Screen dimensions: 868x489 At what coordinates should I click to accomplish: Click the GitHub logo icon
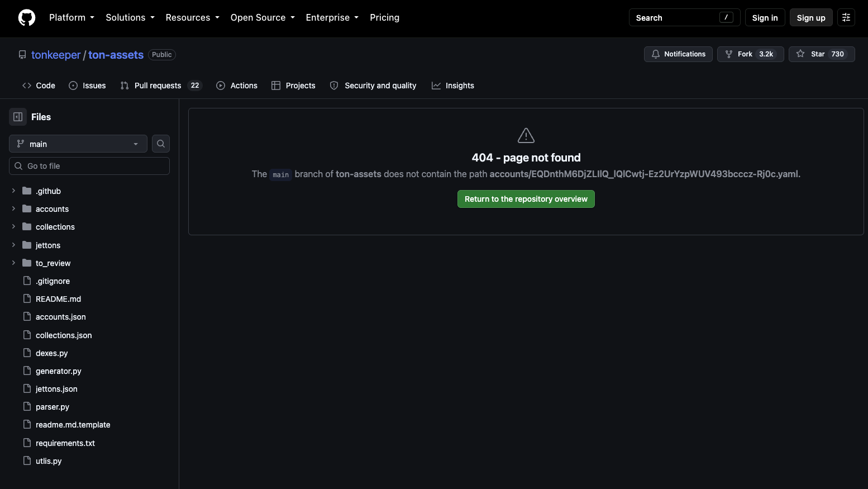pos(27,17)
